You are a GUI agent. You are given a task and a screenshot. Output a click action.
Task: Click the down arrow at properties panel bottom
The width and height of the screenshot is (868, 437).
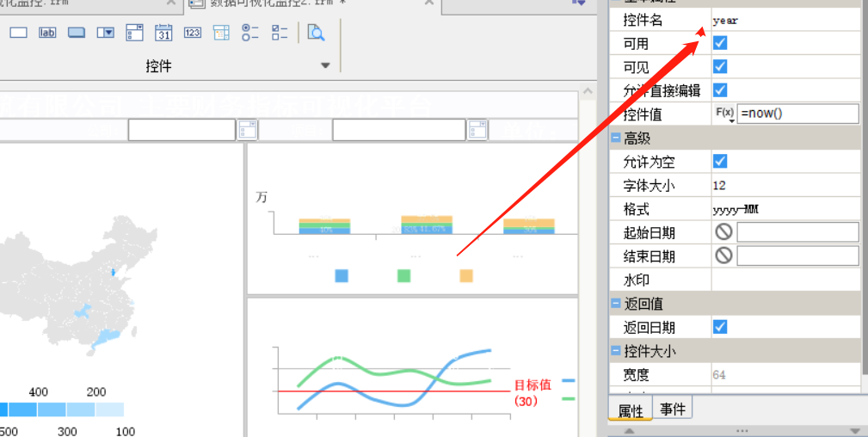[855, 430]
